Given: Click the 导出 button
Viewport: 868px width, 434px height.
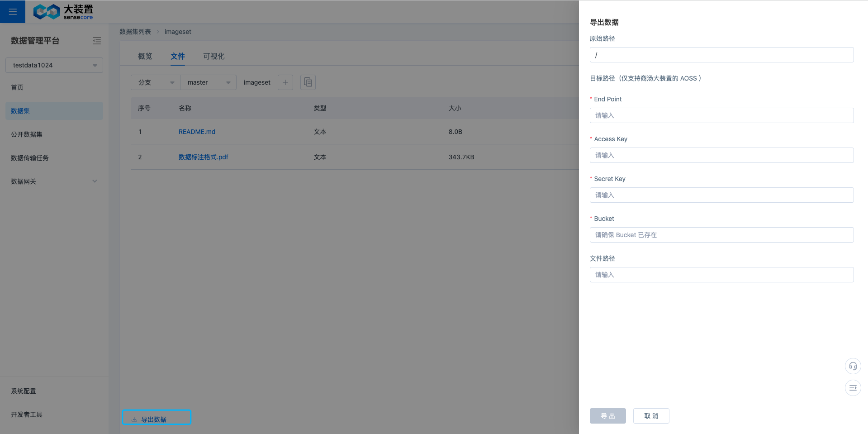Looking at the screenshot, I should point(607,416).
